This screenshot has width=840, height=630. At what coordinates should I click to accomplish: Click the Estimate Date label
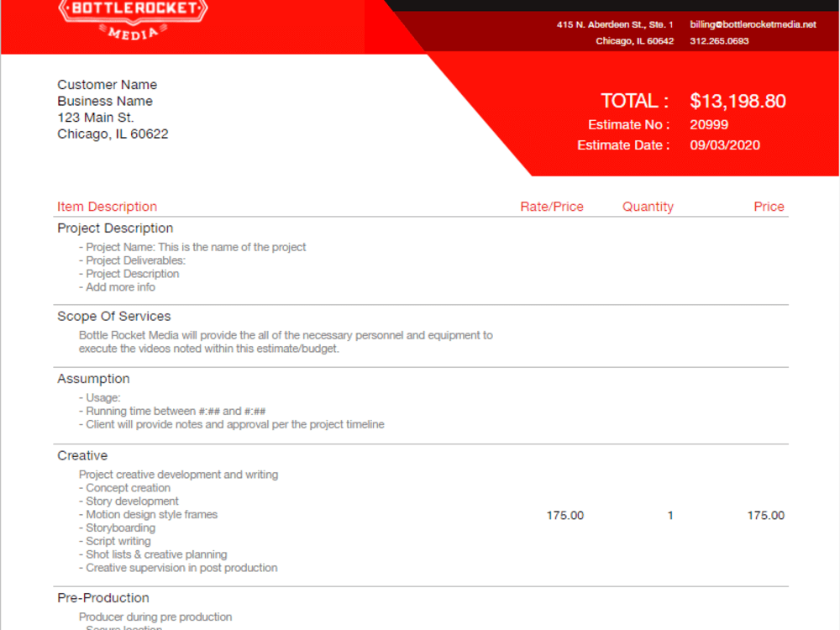coord(623,145)
